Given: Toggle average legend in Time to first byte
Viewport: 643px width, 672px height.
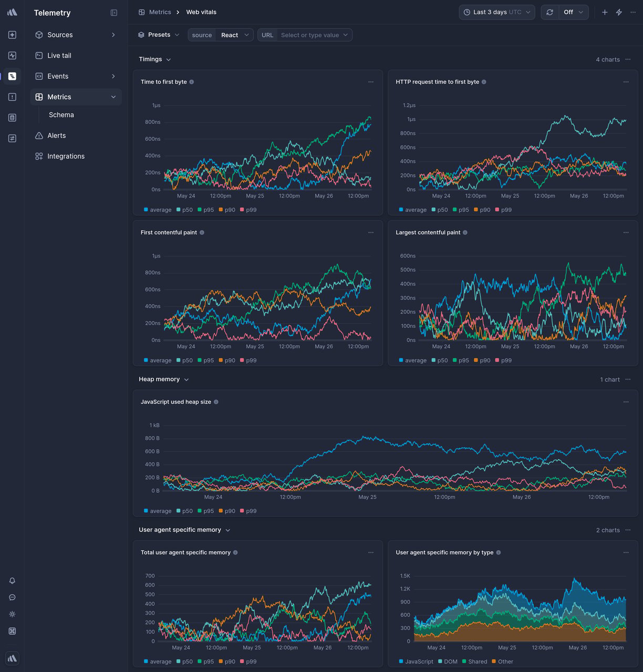Looking at the screenshot, I should 158,210.
